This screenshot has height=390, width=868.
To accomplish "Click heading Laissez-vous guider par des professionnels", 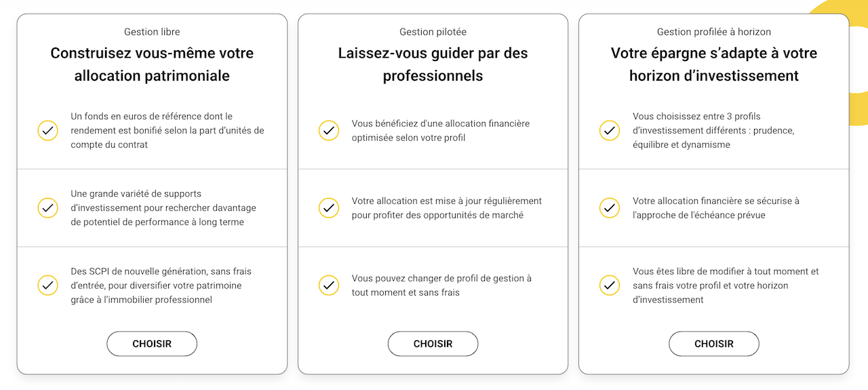I will pos(433,64).
